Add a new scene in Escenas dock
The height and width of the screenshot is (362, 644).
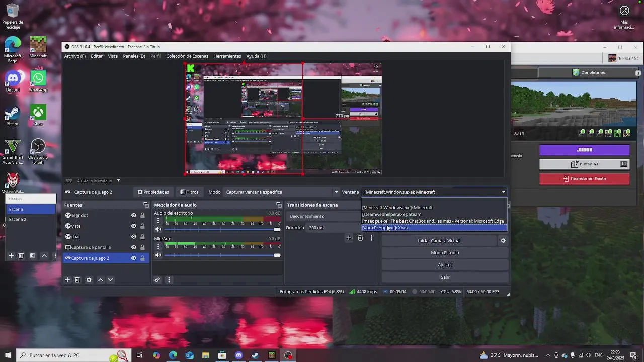11,256
